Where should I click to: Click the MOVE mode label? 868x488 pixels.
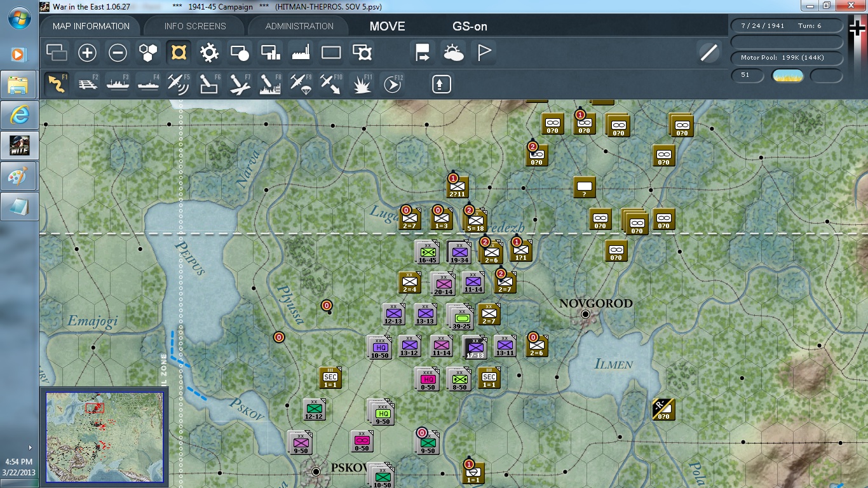[388, 27]
